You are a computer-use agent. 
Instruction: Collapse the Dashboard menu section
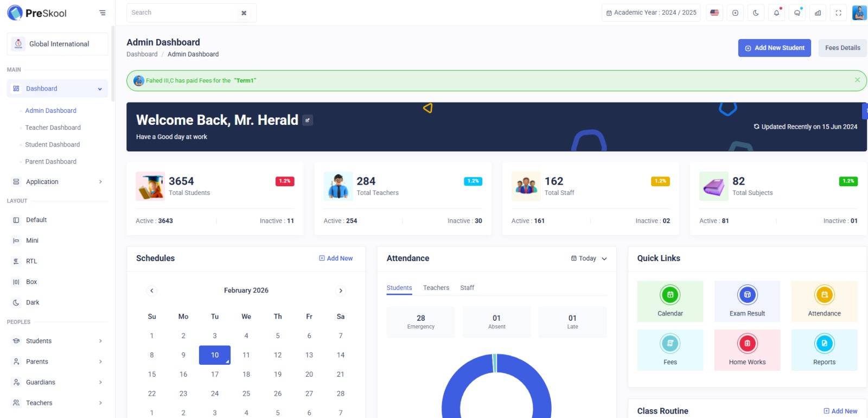58,88
